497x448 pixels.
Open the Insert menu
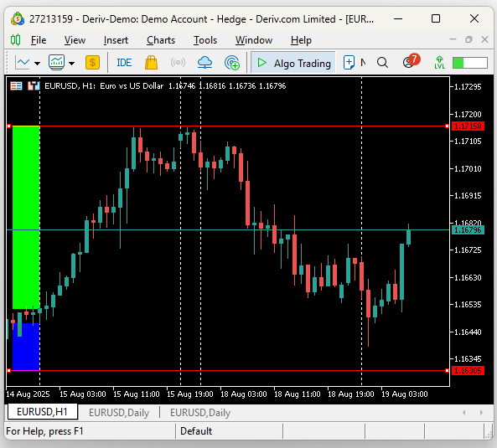pyautogui.click(x=116, y=40)
